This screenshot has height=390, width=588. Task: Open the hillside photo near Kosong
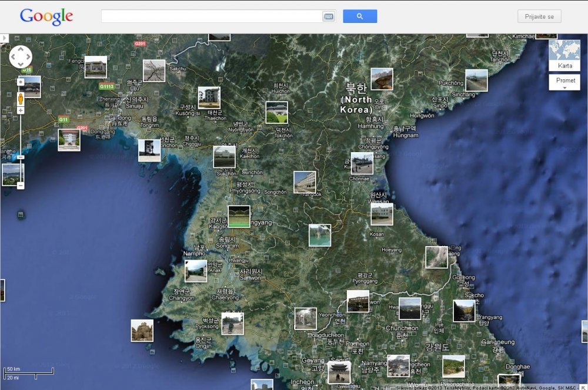[x=436, y=257]
